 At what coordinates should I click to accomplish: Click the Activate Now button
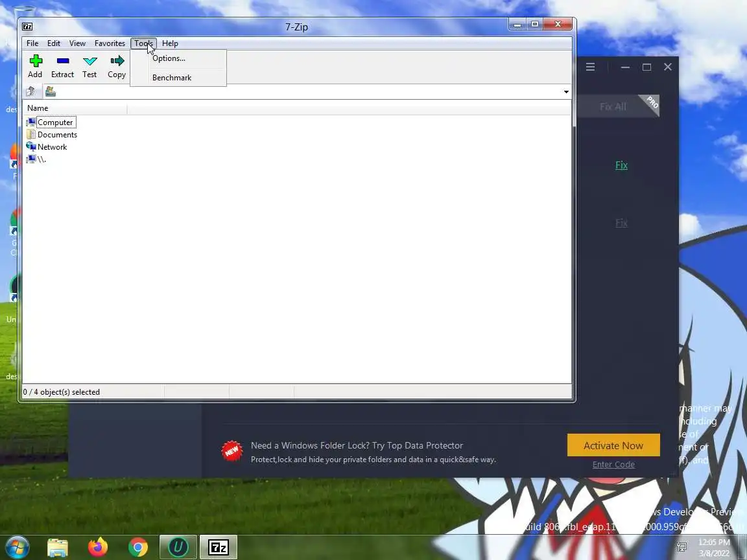click(613, 445)
